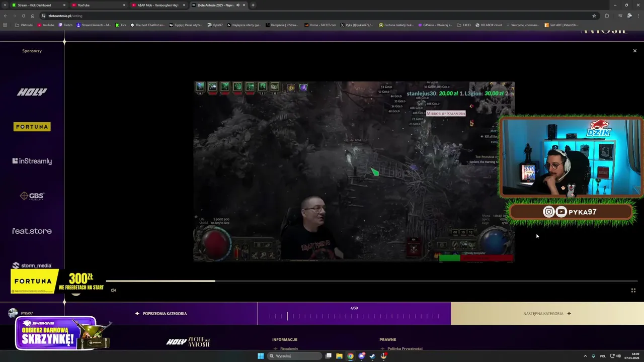644x362 pixels.
Task: Expand the system tray hidden icons
Action: coord(585,356)
